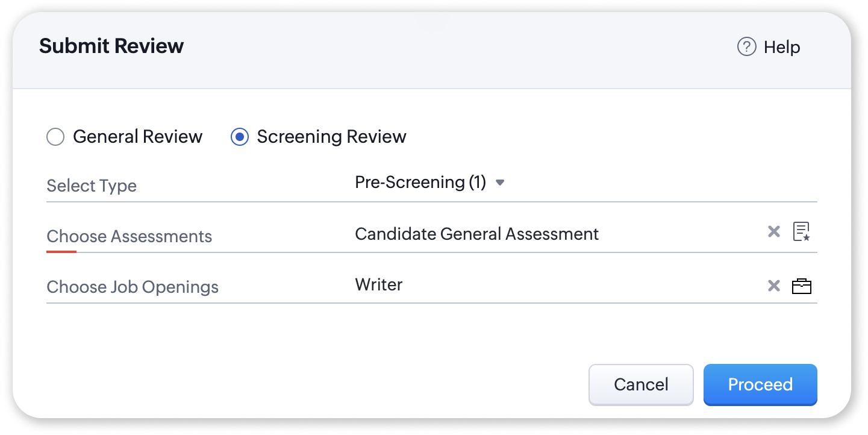Image resolution: width=868 pixels, height=435 pixels.
Task: Open the Help link text
Action: 782,47
